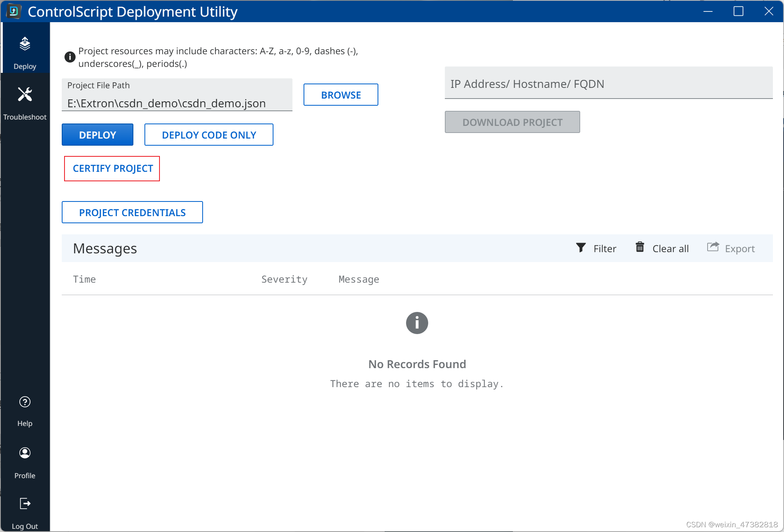Click the app logo in title bar
The image size is (784, 532).
tap(14, 11)
